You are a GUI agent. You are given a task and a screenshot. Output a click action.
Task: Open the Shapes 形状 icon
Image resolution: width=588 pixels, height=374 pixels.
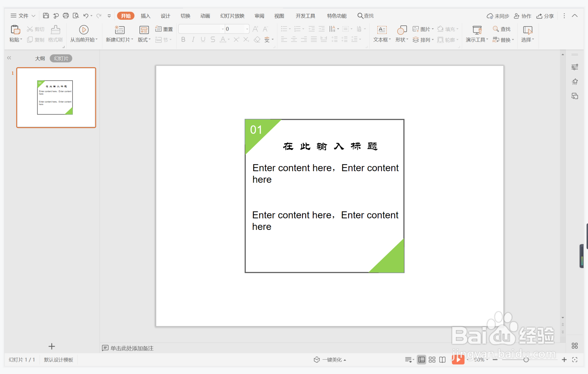click(402, 30)
